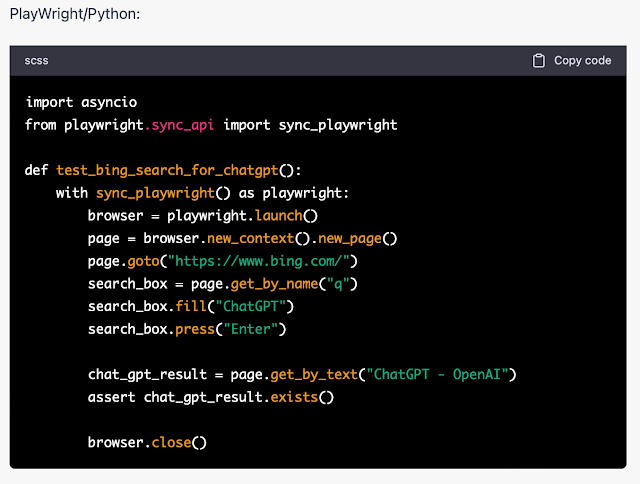Click the 'fill' method call
Image resolution: width=640 pixels, height=484 pixels.
click(191, 306)
